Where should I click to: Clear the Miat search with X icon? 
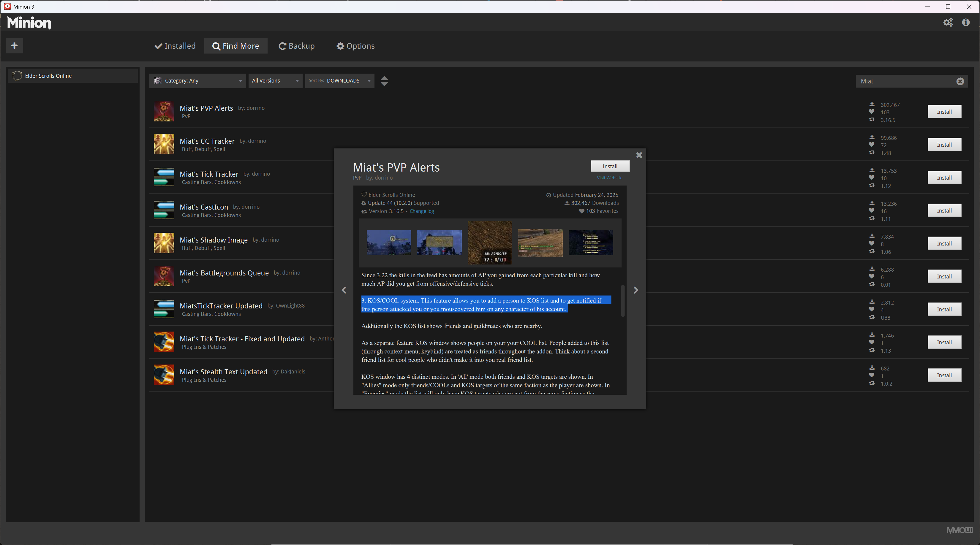tap(960, 81)
